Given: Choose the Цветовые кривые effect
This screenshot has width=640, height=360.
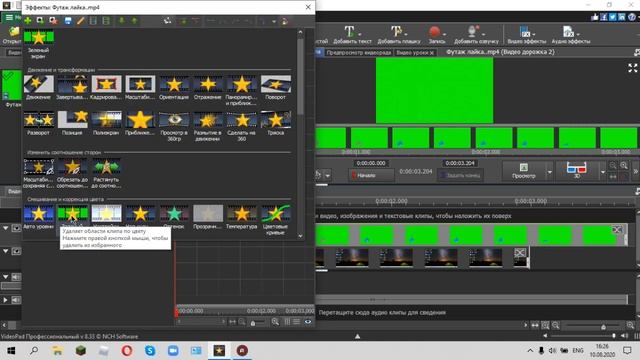Looking at the screenshot, I should click(276, 220).
